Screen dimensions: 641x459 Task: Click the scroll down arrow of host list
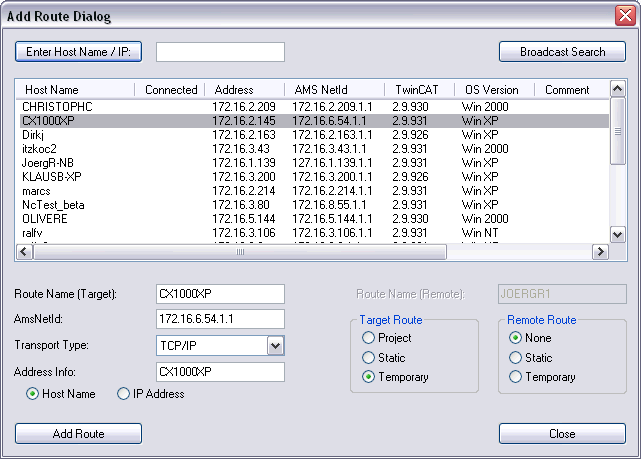pyautogui.click(x=617, y=235)
